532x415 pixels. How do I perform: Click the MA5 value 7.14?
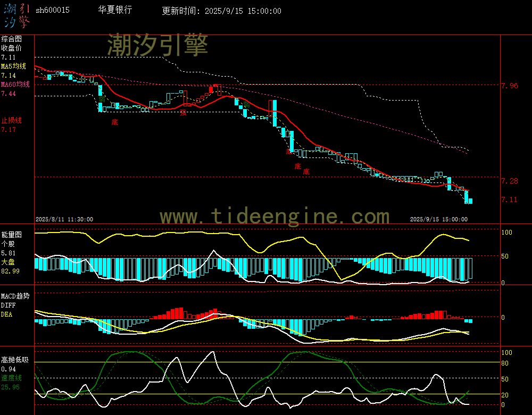[8, 76]
